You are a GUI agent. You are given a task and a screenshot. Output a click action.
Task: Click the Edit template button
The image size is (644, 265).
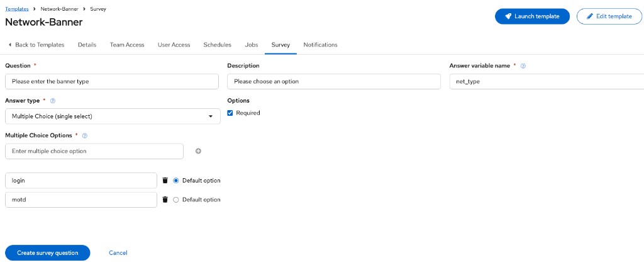609,16
